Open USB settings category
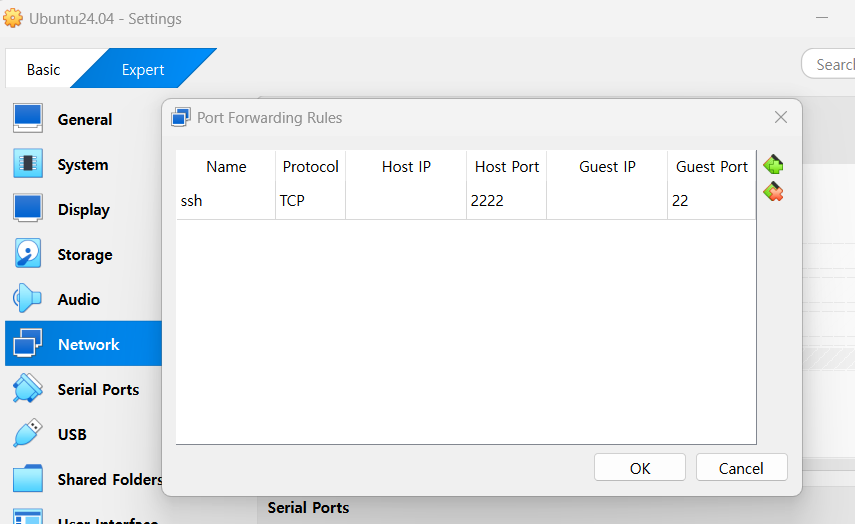 (x=83, y=434)
